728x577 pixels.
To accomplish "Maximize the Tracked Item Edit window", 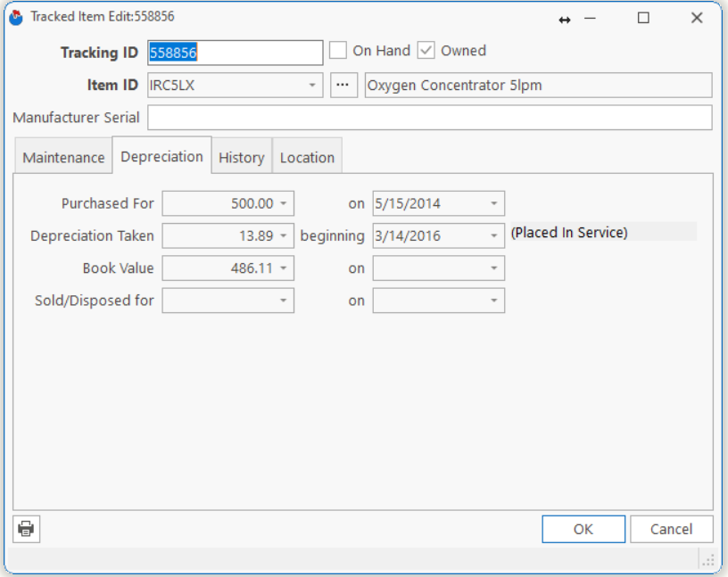I will 643,18.
